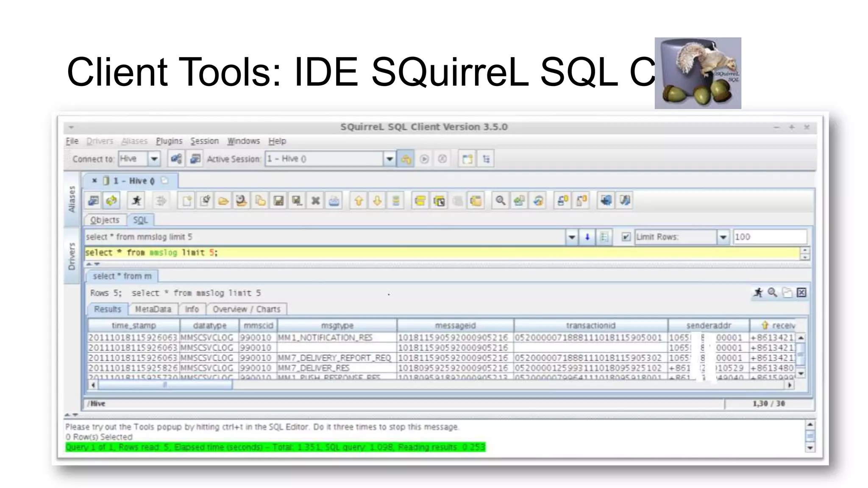Click the print file icon in session toolbar
868x488 pixels.
coord(334,200)
